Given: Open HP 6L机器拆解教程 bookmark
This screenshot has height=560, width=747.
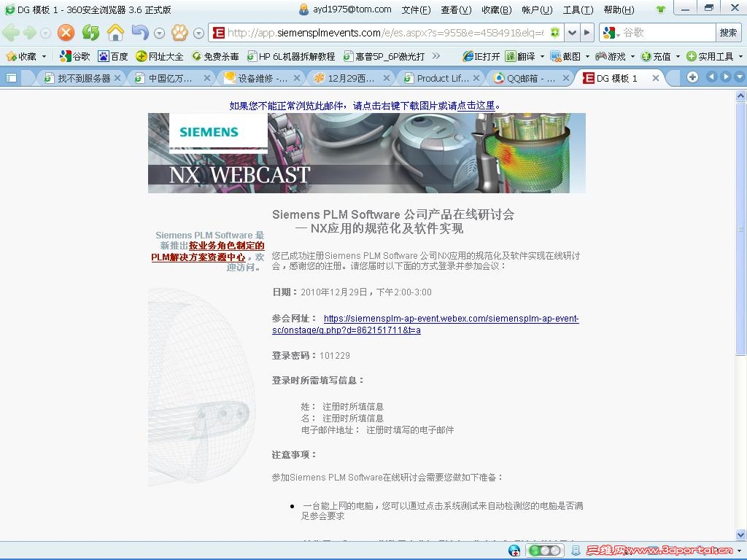Looking at the screenshot, I should click(290, 56).
